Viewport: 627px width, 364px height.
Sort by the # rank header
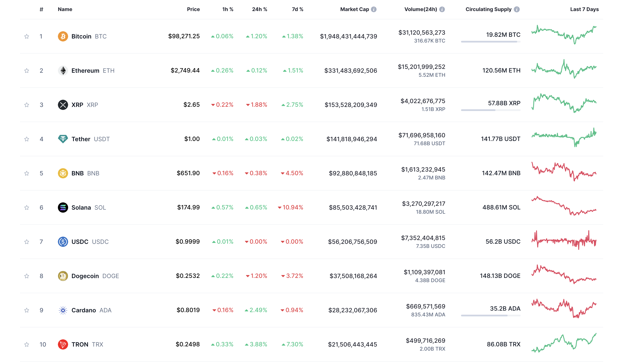click(x=41, y=9)
